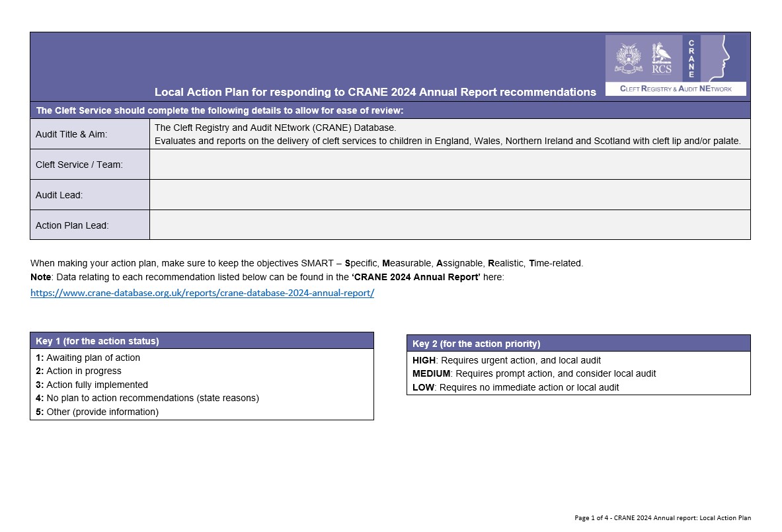Select status 5: Other (provide information)
Image resolution: width=782 pixels, height=532 pixels.
tap(97, 412)
